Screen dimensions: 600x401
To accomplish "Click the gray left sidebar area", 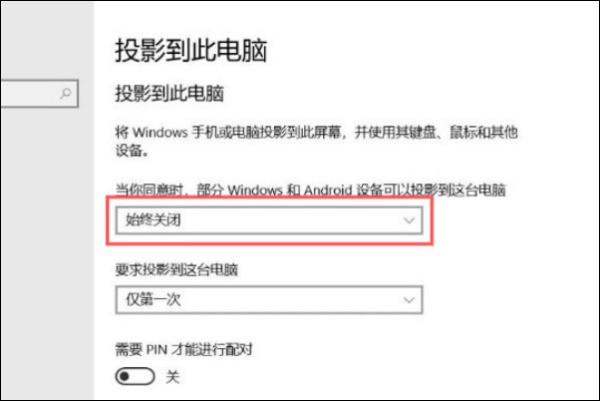I will 47,249.
